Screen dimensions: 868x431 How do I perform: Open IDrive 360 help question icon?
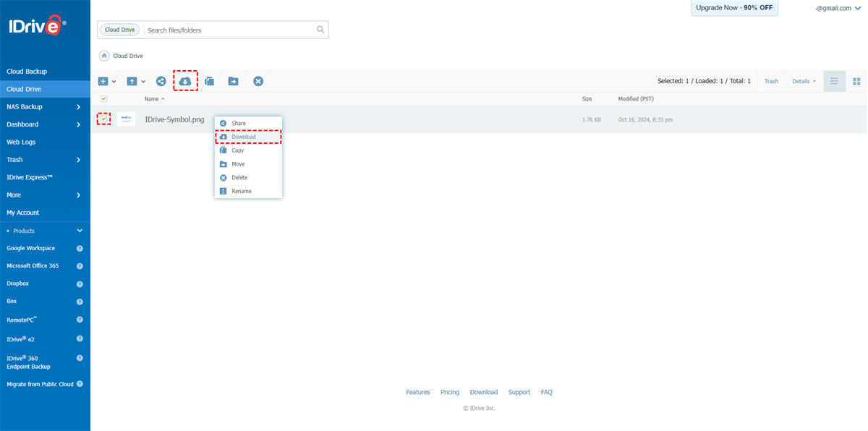(80, 358)
